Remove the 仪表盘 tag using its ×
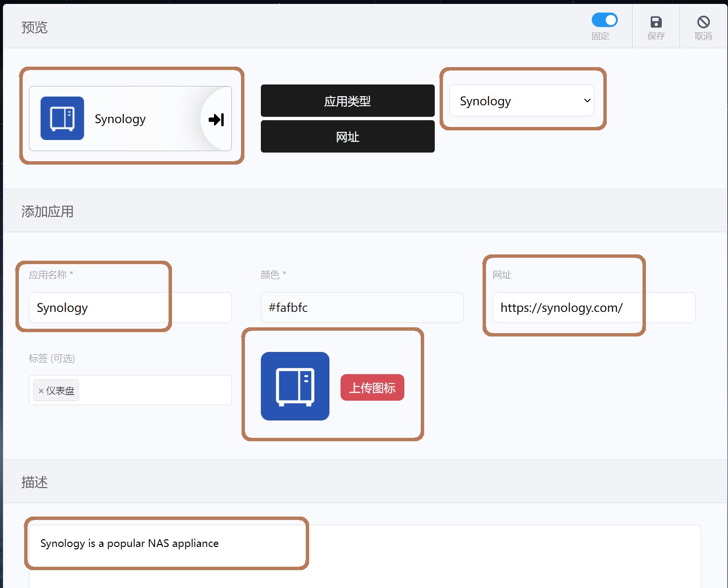The height and width of the screenshot is (588, 728). click(x=41, y=391)
